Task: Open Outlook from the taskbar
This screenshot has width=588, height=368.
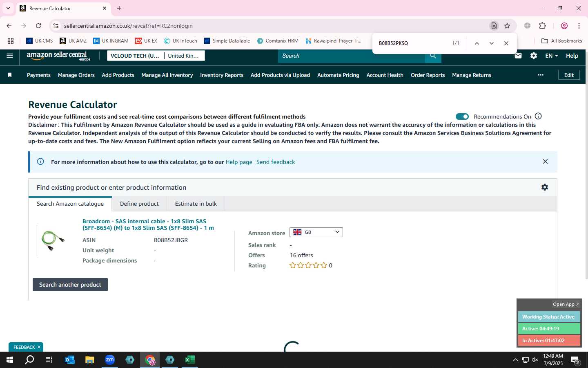Action: click(70, 360)
